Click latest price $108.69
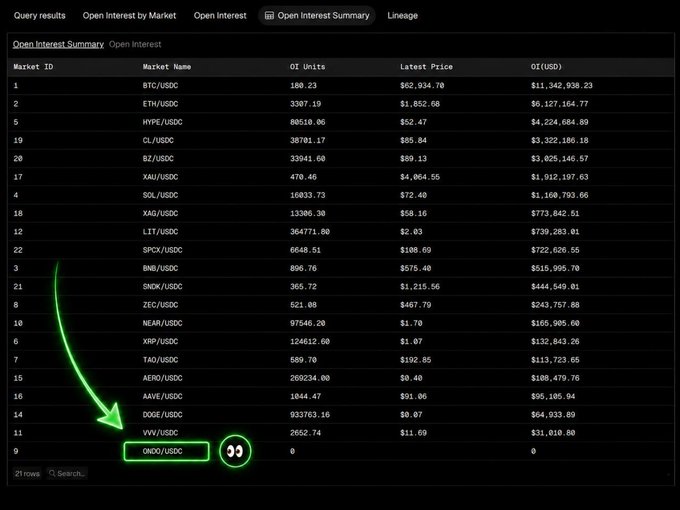The width and height of the screenshot is (680, 510). point(415,250)
